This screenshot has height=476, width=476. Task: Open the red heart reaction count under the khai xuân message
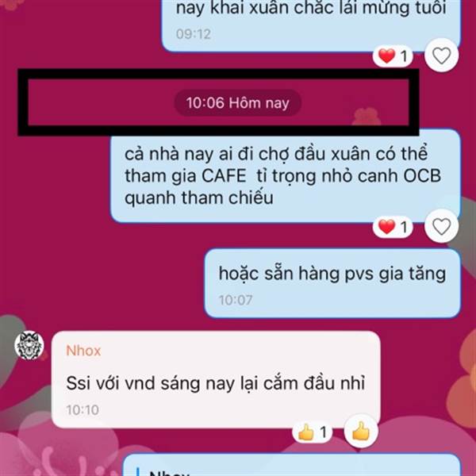[x=393, y=56]
